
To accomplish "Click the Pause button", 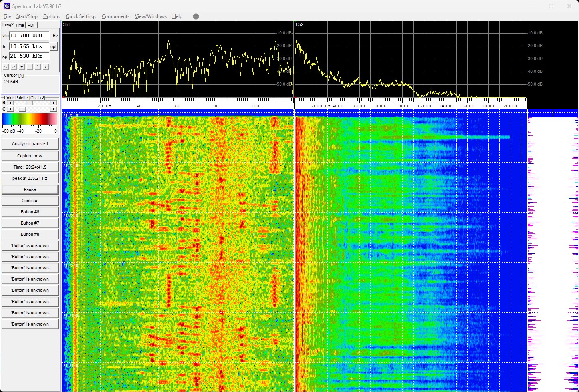I will click(x=30, y=189).
